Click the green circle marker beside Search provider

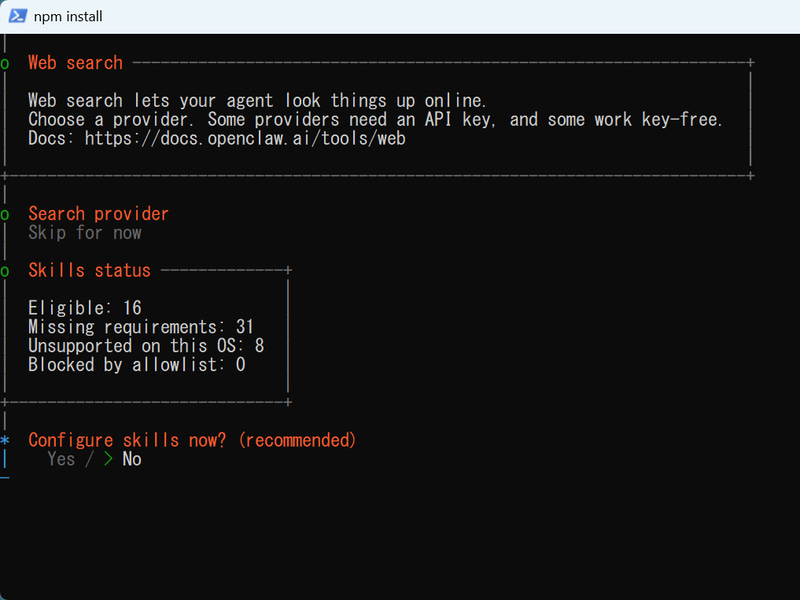pyautogui.click(x=5, y=214)
